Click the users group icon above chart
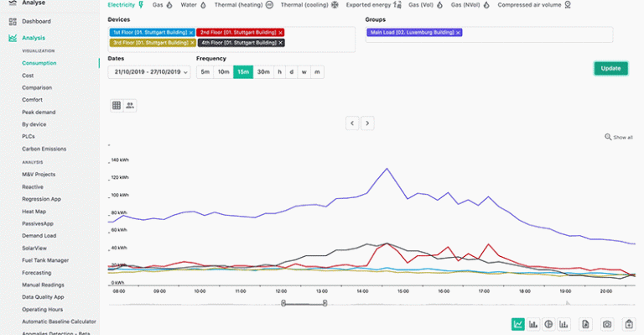The height and width of the screenshot is (335, 644). (x=130, y=106)
